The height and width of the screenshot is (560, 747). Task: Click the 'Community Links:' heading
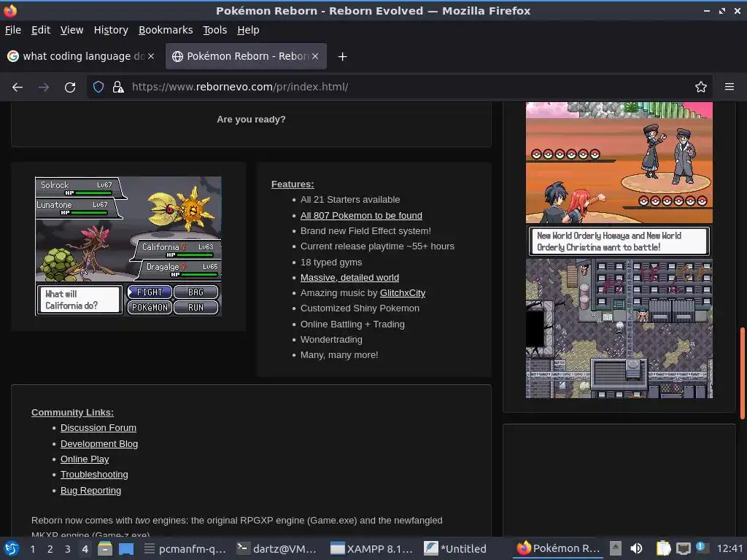click(x=72, y=413)
